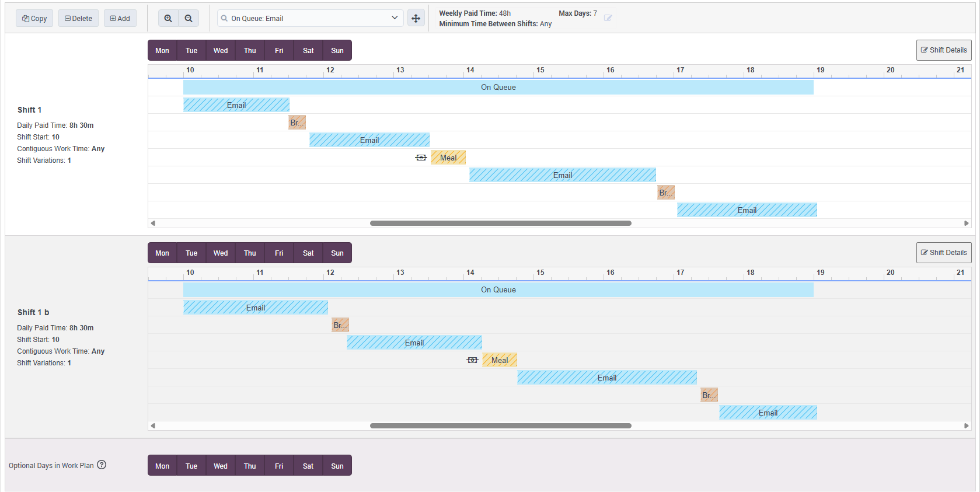Select Shift 1 b Email block spanning hour 13
Screen dimensions: 980x492
pos(414,343)
